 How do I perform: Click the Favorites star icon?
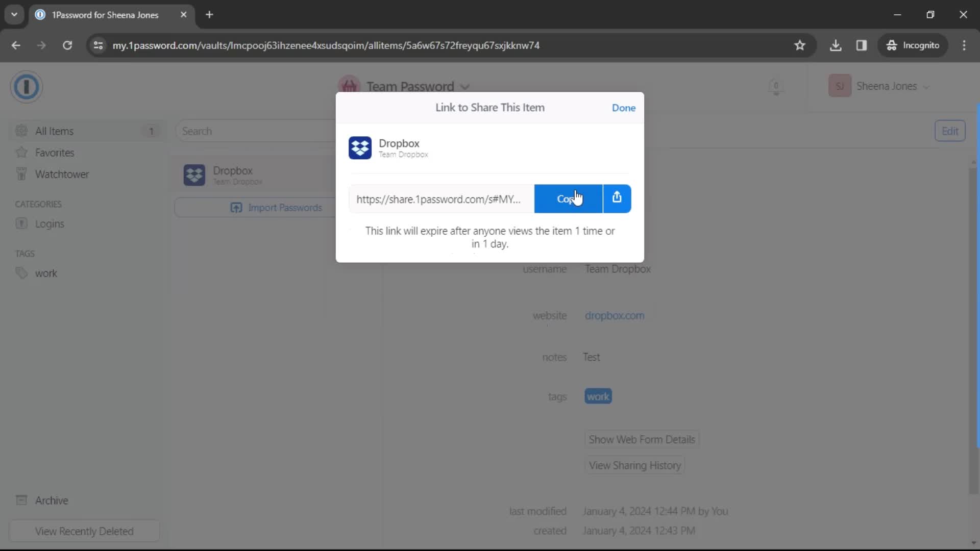[x=21, y=152]
